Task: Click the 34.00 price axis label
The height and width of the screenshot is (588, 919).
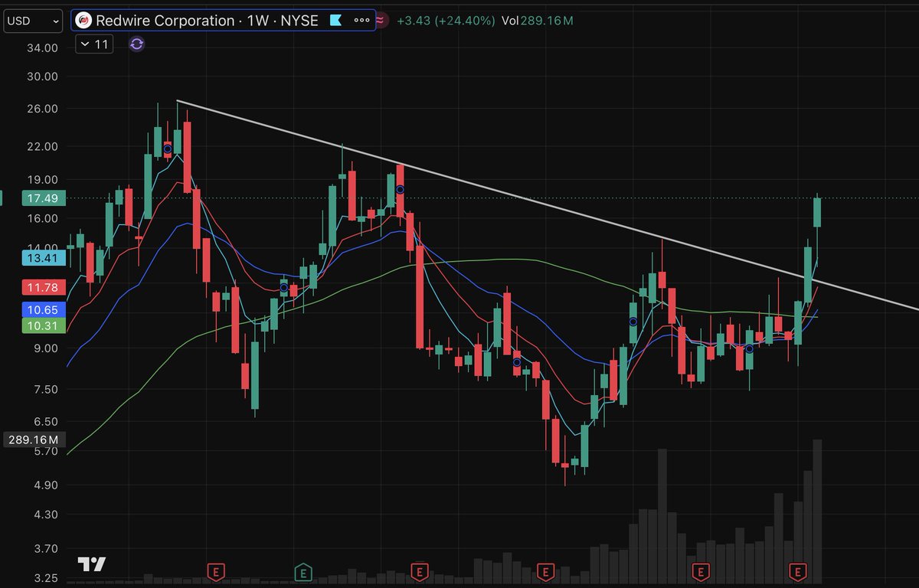Action: 44,48
